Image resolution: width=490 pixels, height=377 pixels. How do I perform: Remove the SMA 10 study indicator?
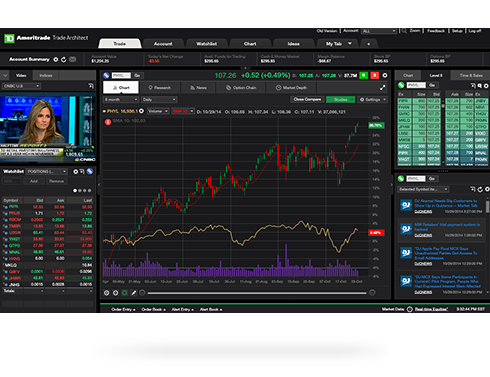[x=108, y=122]
